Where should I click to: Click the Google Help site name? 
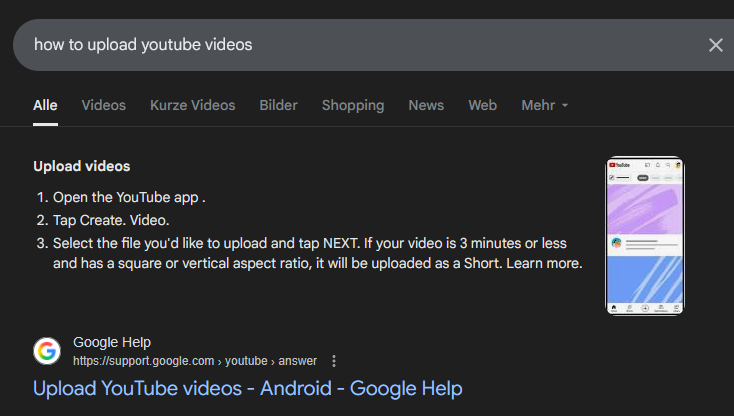[112, 343]
